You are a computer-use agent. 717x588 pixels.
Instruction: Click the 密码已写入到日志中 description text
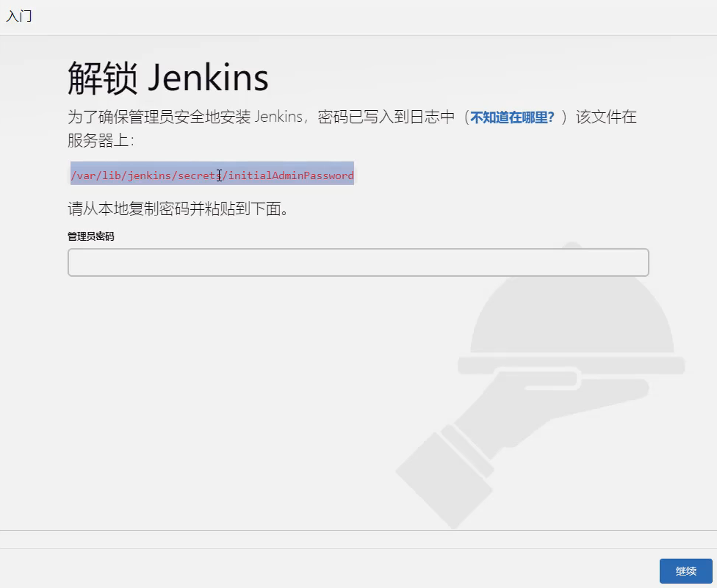click(x=386, y=117)
